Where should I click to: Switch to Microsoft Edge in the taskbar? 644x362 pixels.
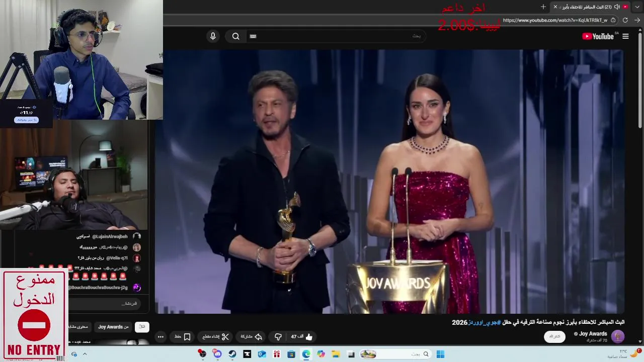pyautogui.click(x=306, y=354)
